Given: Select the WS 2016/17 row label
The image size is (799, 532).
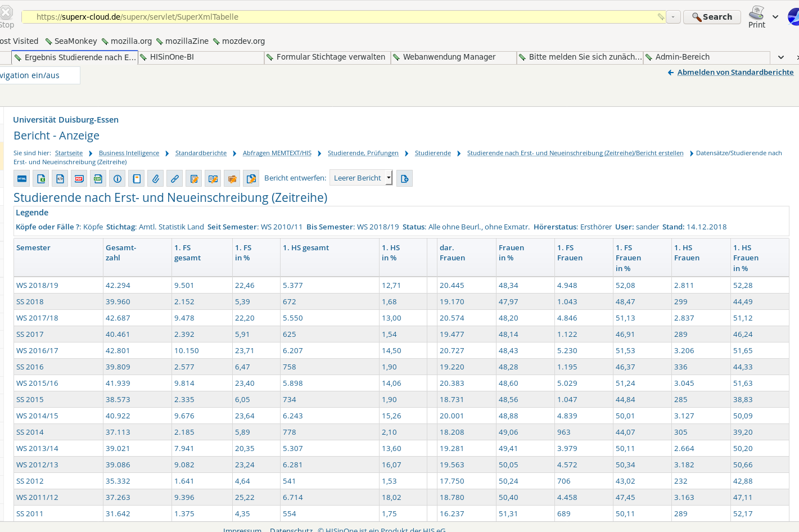Looking at the screenshot, I should [x=37, y=351].
